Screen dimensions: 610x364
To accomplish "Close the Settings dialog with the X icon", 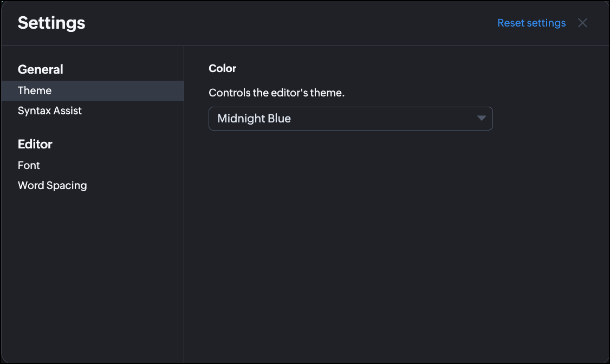I will pos(582,23).
